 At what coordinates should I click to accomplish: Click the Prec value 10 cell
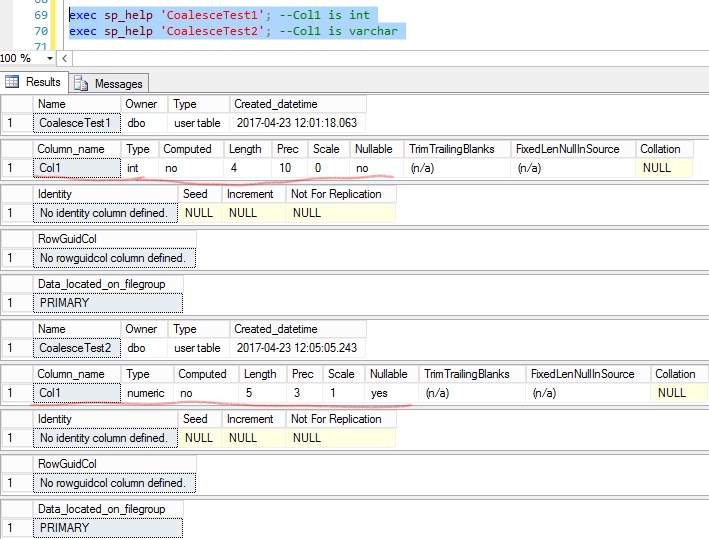point(289,168)
